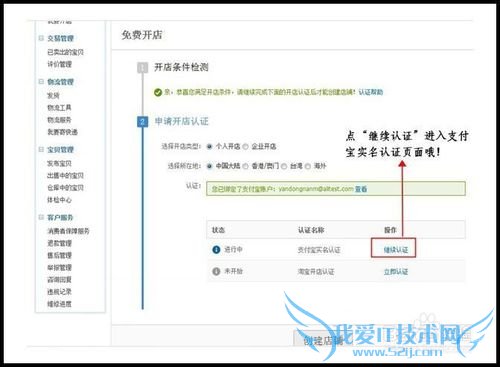The width and height of the screenshot is (500, 367).
Task: Open 仓库中的宝贝 in the sidebar
Action: point(65,188)
